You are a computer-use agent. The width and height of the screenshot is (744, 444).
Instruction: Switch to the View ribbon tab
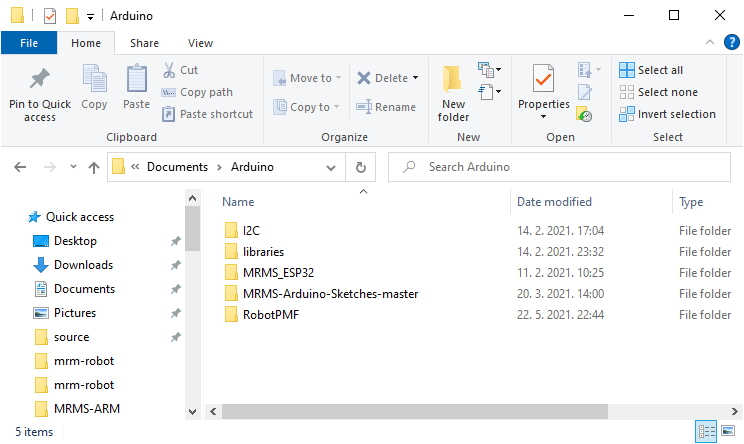(200, 43)
